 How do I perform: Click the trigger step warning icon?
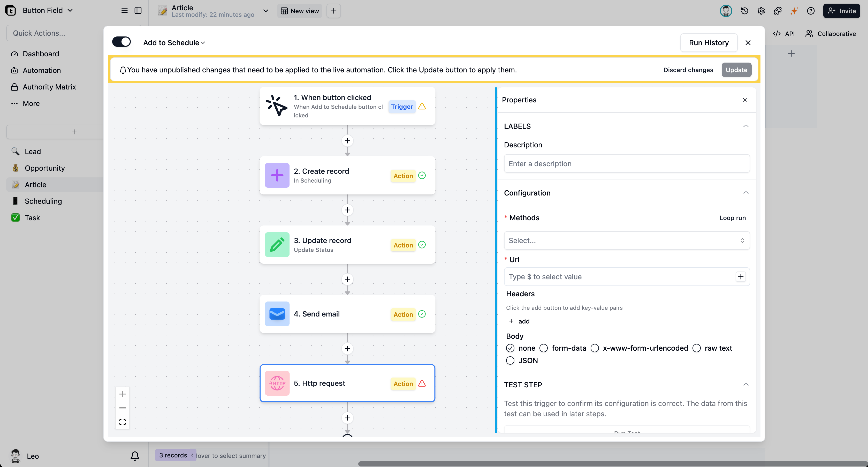pos(422,106)
